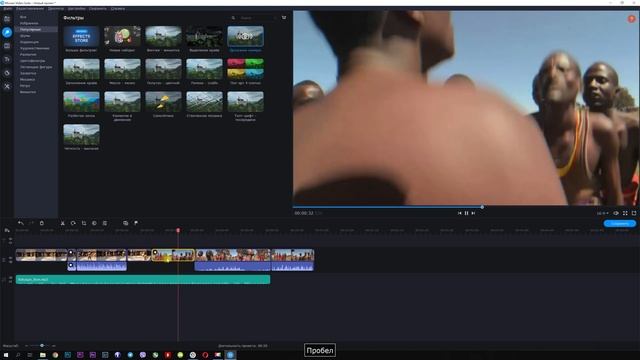The width and height of the screenshot is (640, 360).
Task: Open Color adjustments icon in timeline toolbar
Action: [x=94, y=223]
